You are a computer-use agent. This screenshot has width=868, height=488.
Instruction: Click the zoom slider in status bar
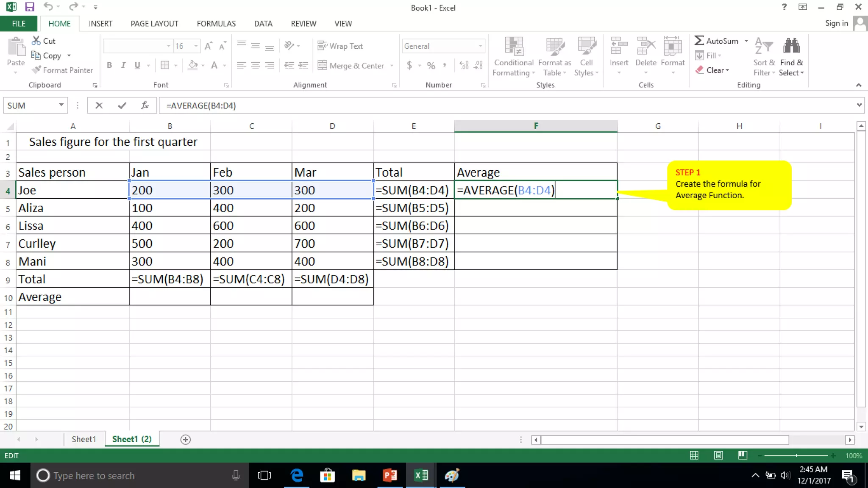[x=796, y=455]
